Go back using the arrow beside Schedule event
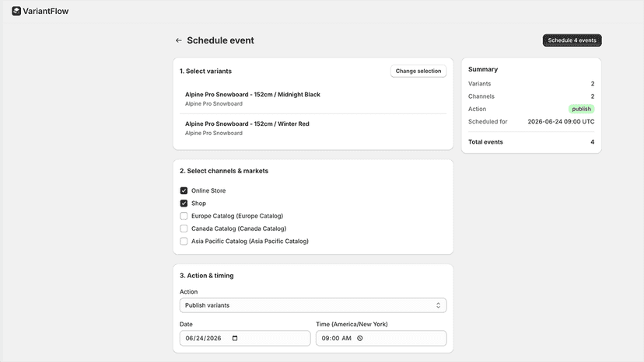The height and width of the screenshot is (362, 644). (x=179, y=40)
